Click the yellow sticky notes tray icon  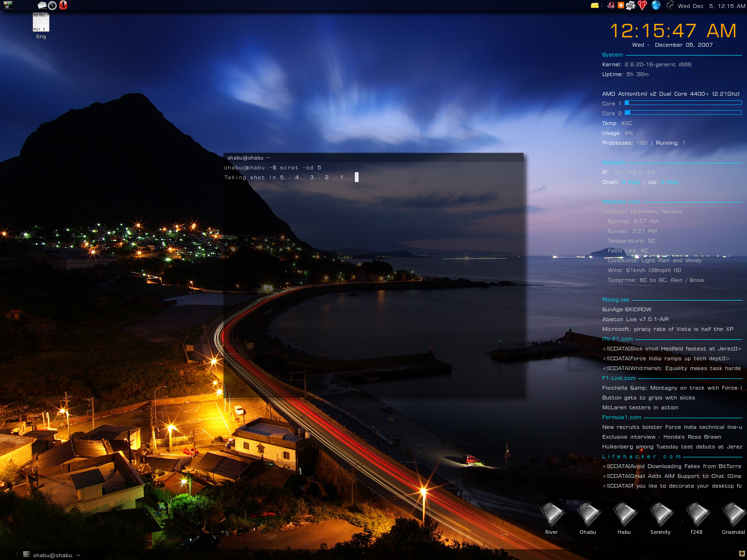[594, 6]
